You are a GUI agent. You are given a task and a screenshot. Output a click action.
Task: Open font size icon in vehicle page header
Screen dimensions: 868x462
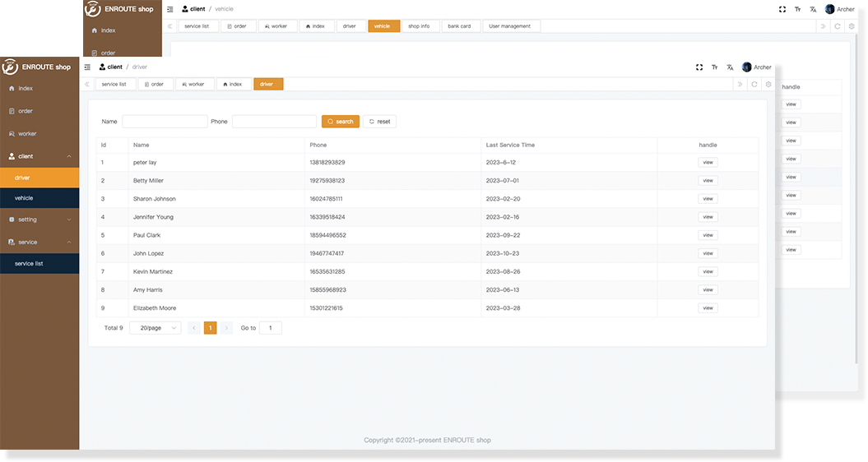[x=797, y=9]
